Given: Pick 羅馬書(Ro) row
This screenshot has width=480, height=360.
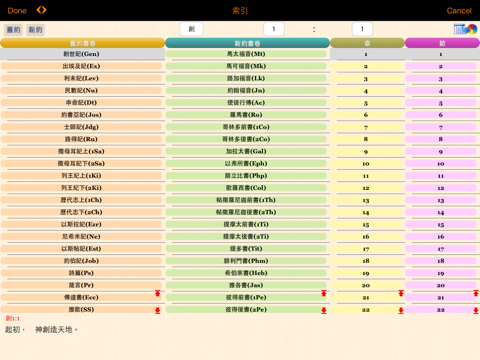Looking at the screenshot, I should click(x=246, y=115).
